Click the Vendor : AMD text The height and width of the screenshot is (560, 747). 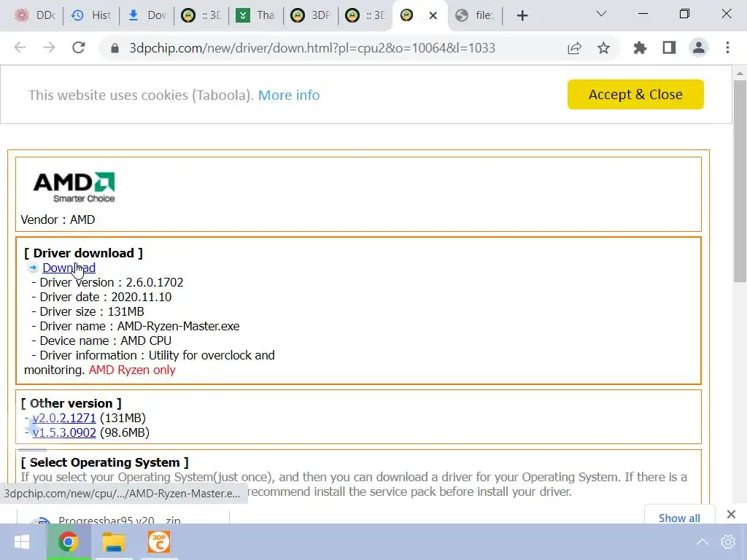tap(58, 219)
